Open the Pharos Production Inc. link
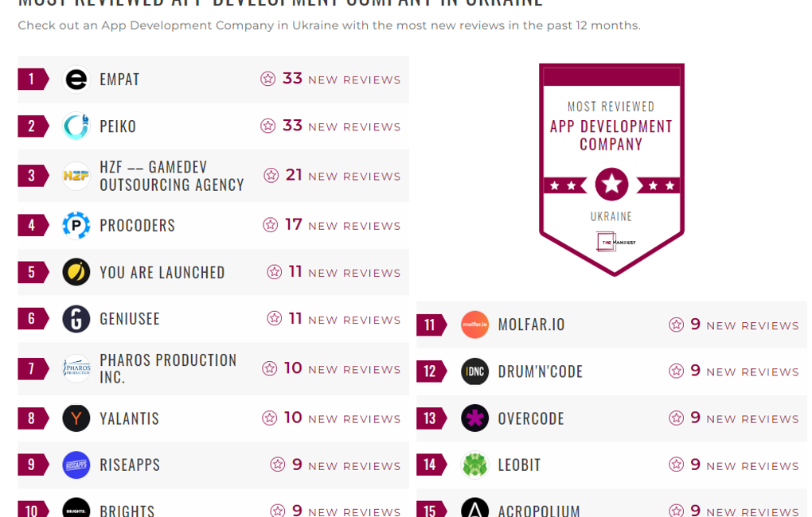Screen dimensions: 812x517 [168, 368]
